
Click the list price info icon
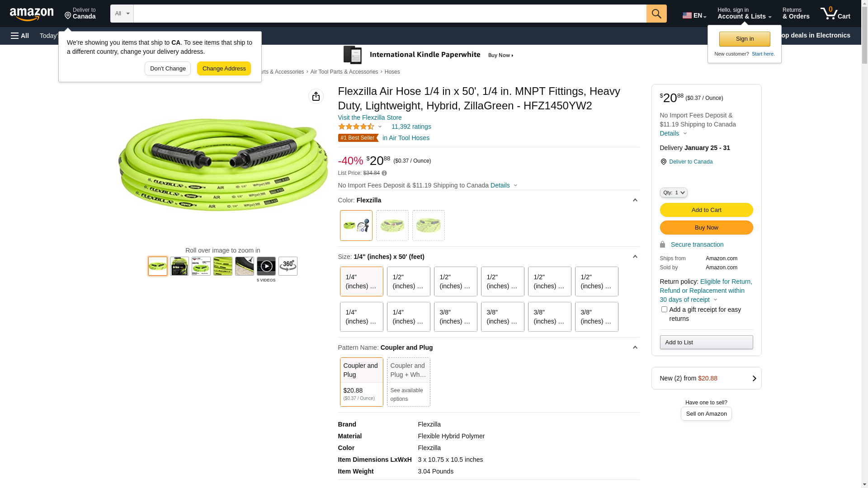point(384,173)
